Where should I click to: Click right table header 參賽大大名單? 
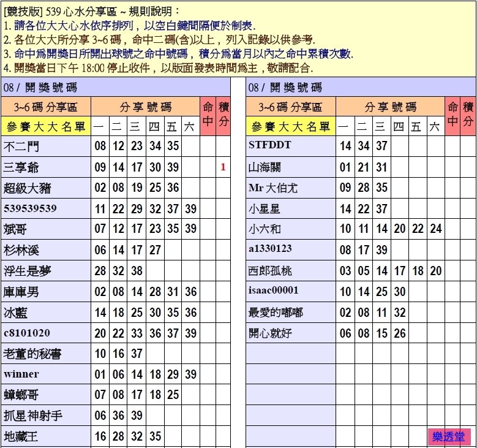coord(291,126)
